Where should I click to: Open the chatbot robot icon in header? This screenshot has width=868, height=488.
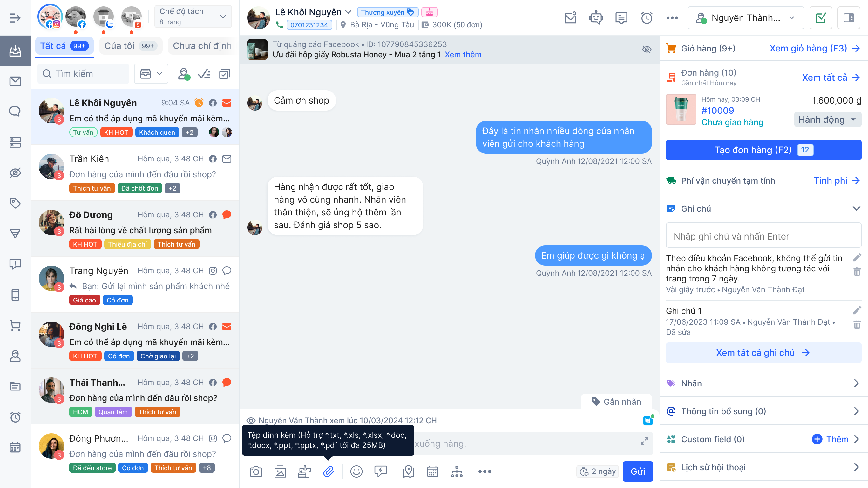tap(596, 17)
